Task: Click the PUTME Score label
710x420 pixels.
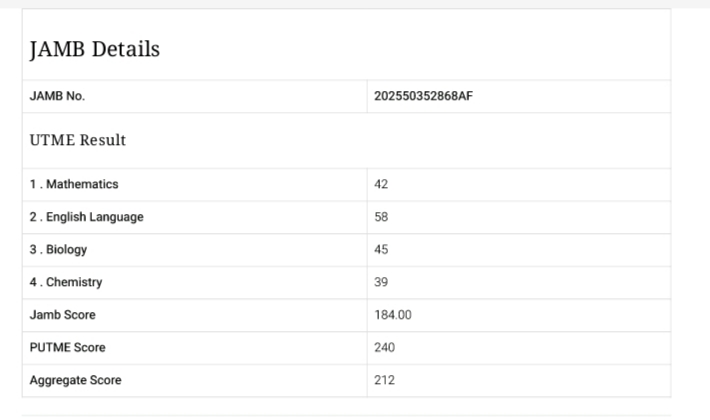Action: click(68, 348)
